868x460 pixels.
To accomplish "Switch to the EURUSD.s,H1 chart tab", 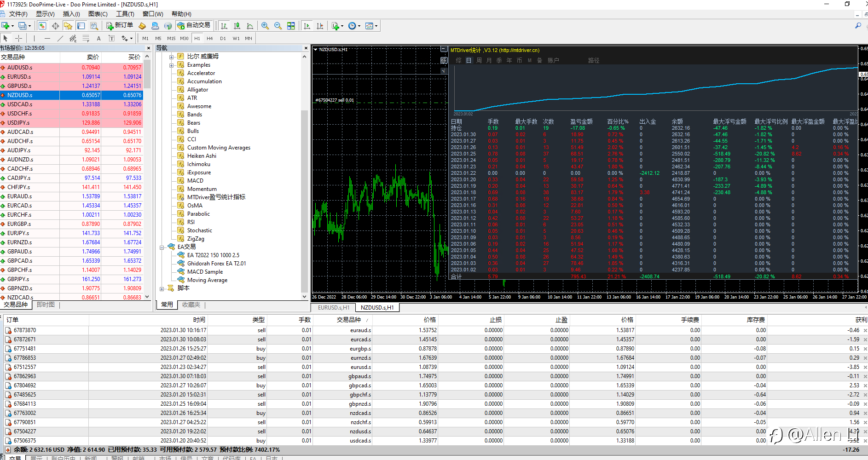I will click(334, 307).
